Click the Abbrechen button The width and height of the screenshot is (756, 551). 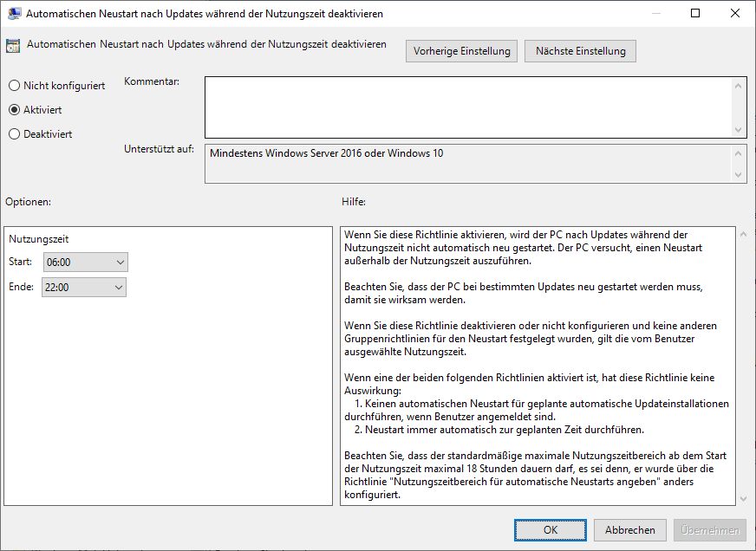click(x=629, y=530)
